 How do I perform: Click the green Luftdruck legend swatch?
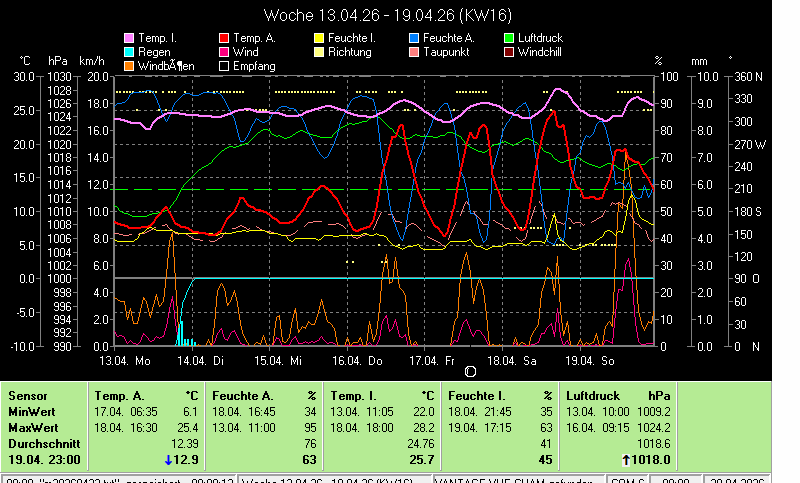click(x=511, y=38)
